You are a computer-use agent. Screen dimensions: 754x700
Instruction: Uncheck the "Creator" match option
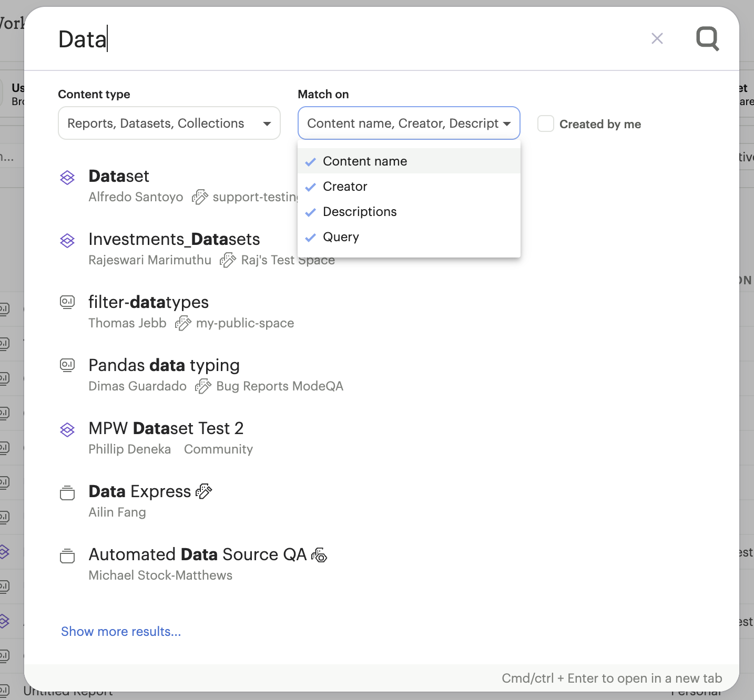(345, 187)
